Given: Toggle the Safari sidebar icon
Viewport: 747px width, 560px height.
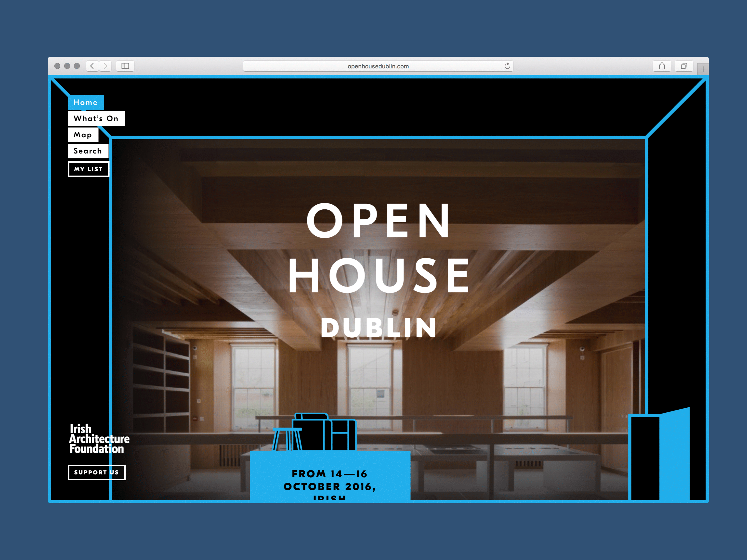Looking at the screenshot, I should coord(125,66).
